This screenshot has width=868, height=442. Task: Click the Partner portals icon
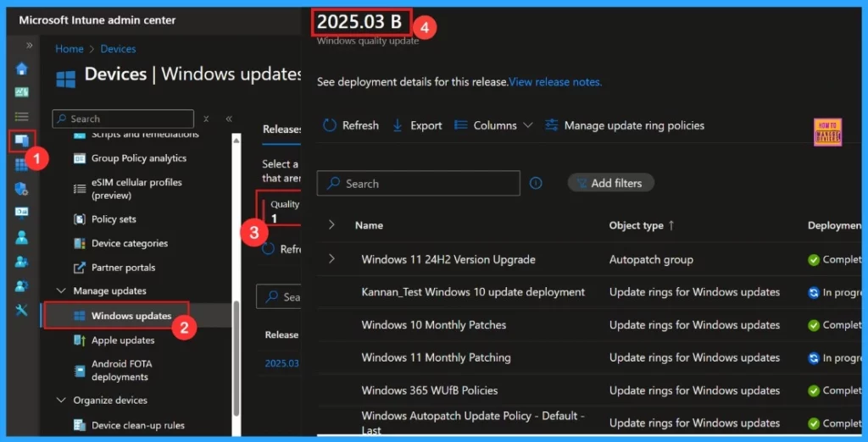[x=80, y=268]
